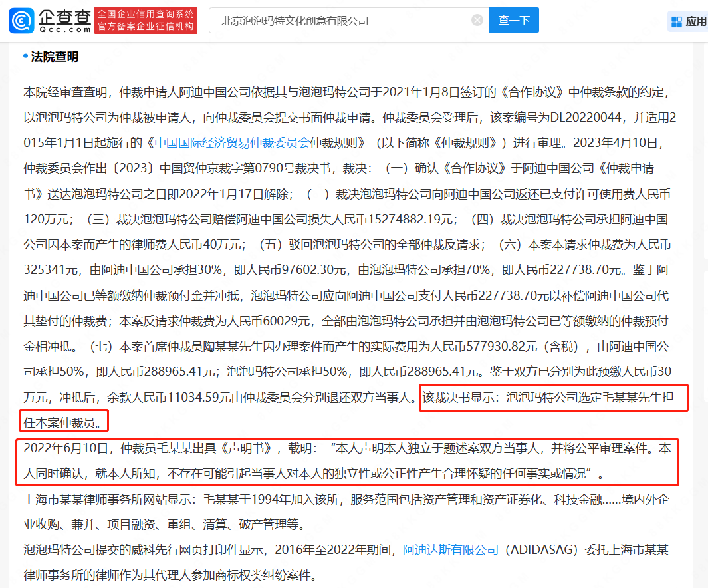The height and width of the screenshot is (588, 708).
Task: Click the 查一下 search button
Action: point(514,21)
